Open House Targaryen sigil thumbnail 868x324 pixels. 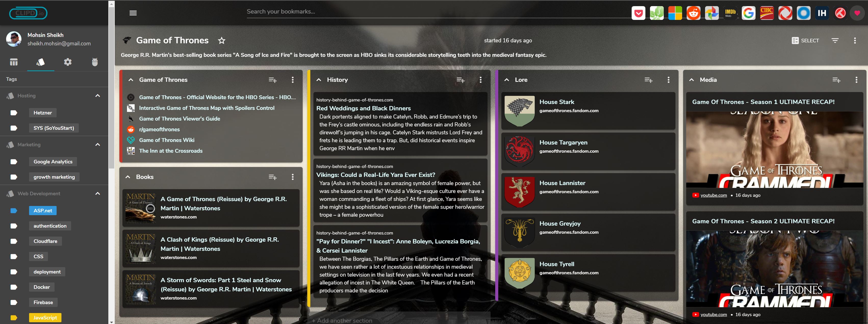click(520, 151)
